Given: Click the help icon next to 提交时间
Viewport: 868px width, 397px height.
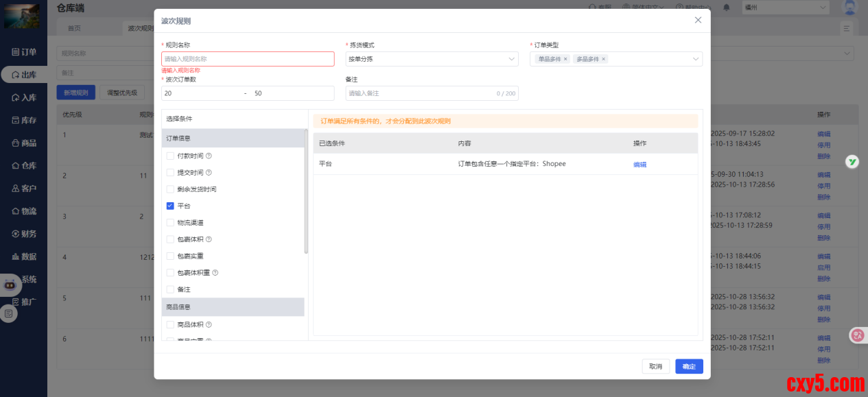Looking at the screenshot, I should click(209, 173).
